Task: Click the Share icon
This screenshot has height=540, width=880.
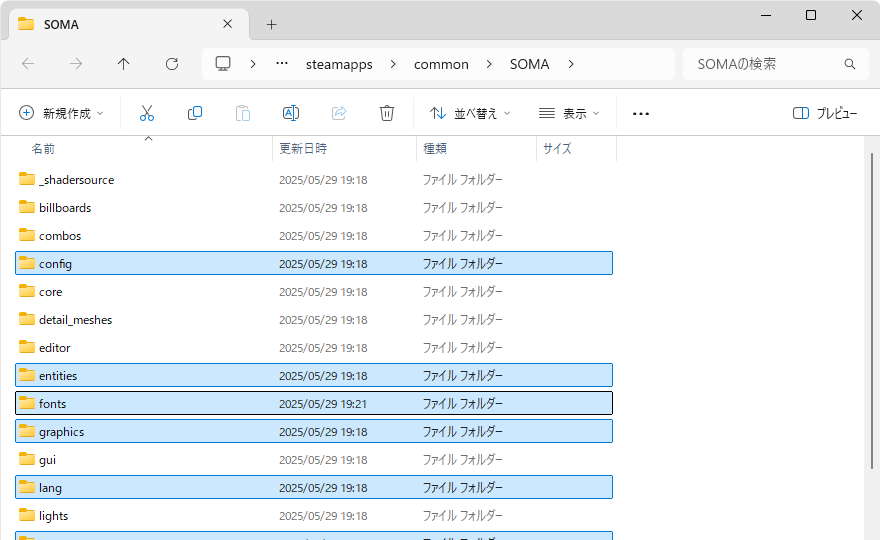Action: tap(339, 113)
